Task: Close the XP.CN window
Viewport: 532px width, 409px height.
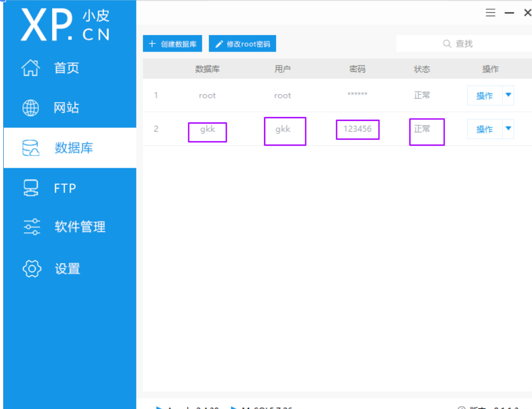Action: click(528, 13)
